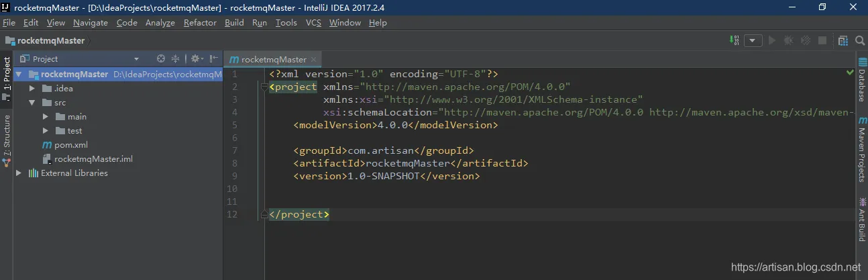Expand the main folder arrow
The width and height of the screenshot is (868, 280).
point(46,117)
